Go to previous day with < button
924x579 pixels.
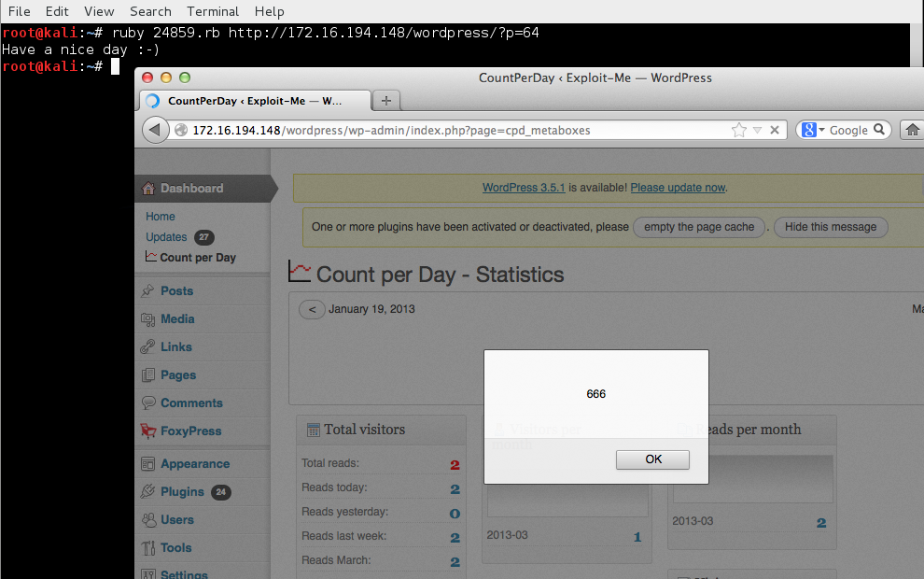point(313,309)
